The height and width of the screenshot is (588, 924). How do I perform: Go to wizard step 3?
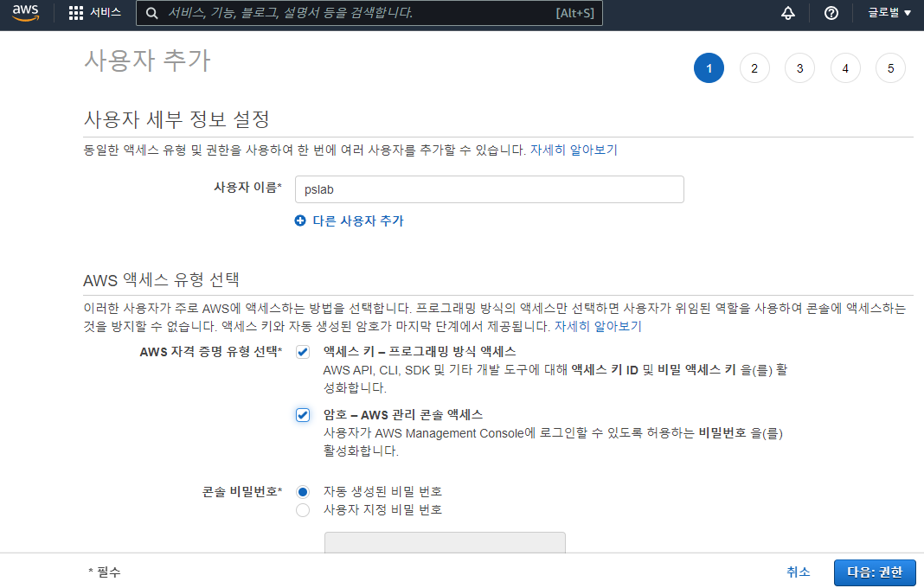click(x=799, y=67)
